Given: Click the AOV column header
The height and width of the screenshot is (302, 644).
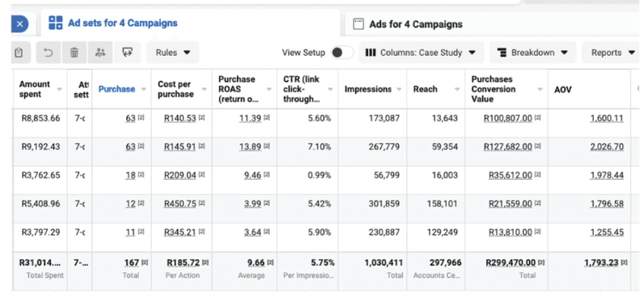Looking at the screenshot, I should 562,89.
